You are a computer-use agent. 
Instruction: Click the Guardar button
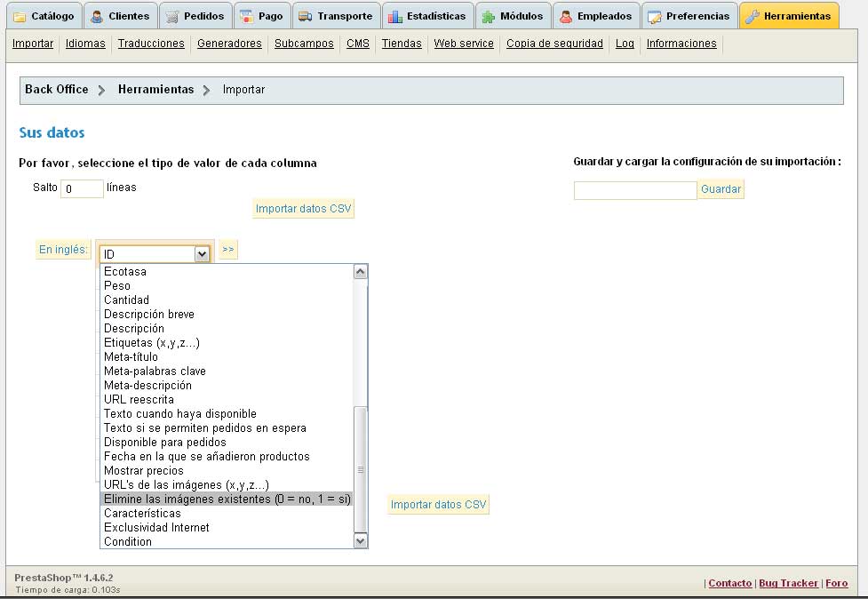point(721,188)
